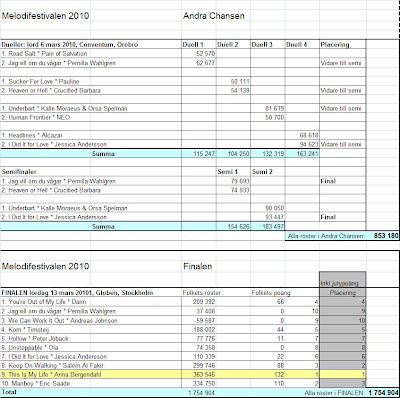Select the semifinal sum '183 497'
Image resolution: width=400 pixels, height=398 pixels.
[x=273, y=226]
